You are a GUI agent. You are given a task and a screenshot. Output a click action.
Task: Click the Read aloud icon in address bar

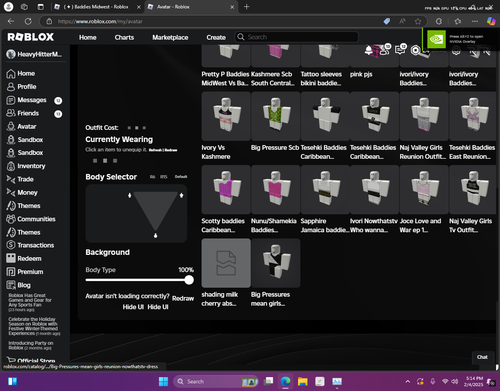click(402, 21)
